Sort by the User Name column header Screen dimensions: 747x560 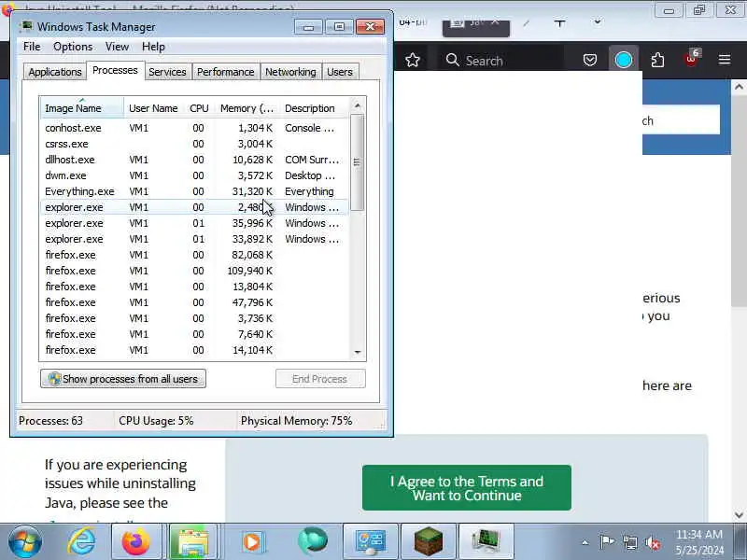click(153, 108)
